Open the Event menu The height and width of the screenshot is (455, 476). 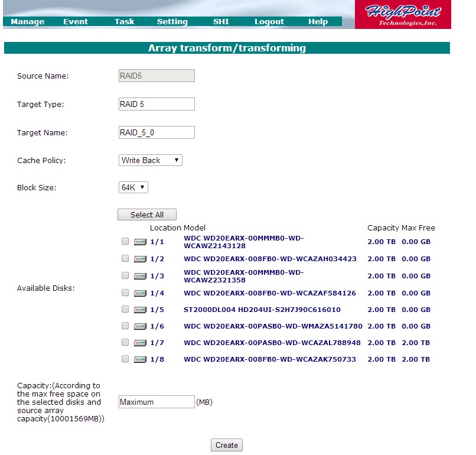pos(76,21)
